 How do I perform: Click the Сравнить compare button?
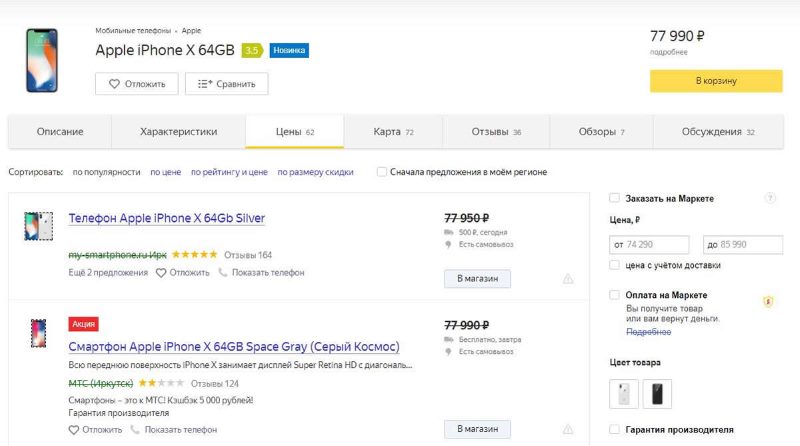point(227,84)
